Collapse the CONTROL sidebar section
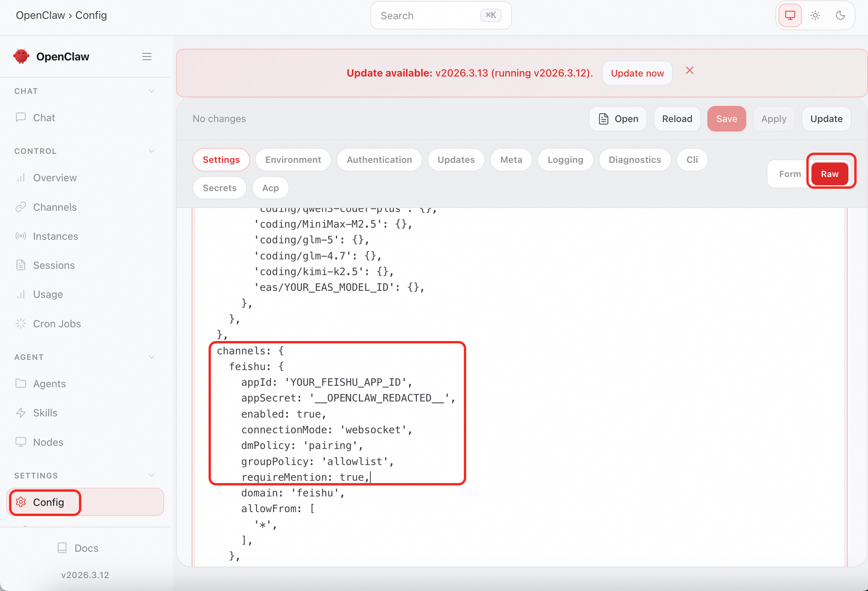Screen dimensions: 868x591 coord(152,151)
